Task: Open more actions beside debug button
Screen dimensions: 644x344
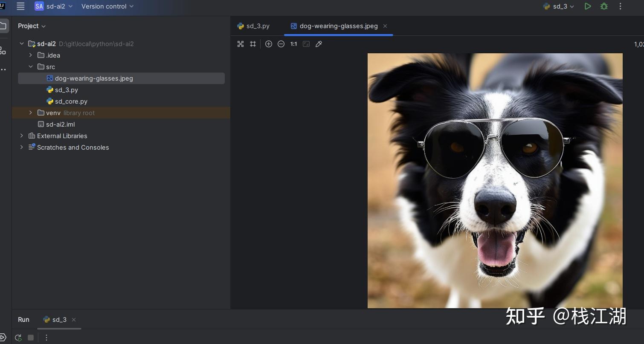Action: point(621,6)
